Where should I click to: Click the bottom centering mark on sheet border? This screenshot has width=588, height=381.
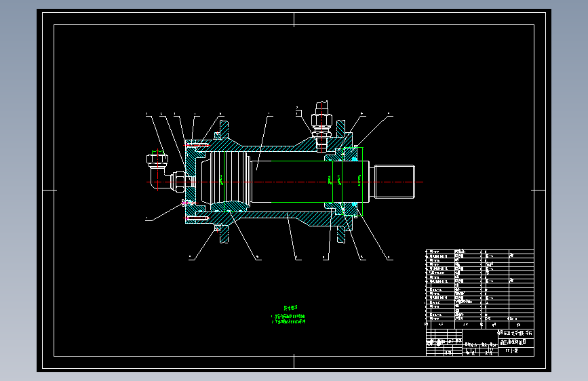click(294, 361)
